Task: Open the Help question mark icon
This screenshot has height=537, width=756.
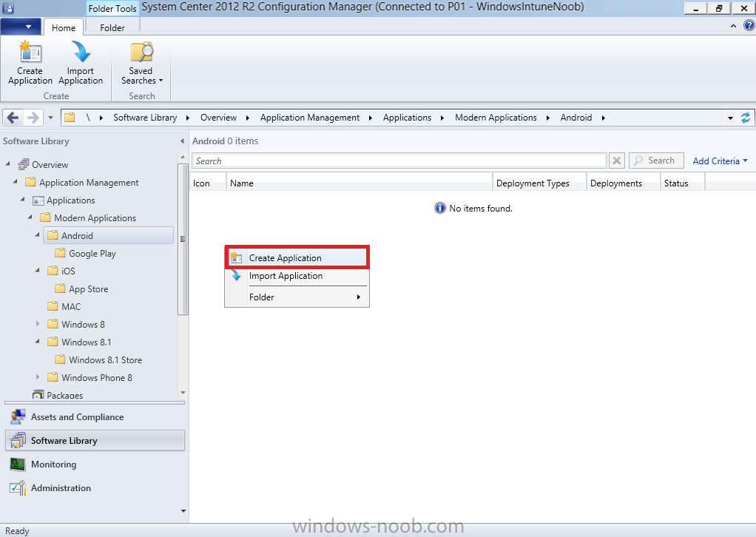Action: (x=749, y=26)
